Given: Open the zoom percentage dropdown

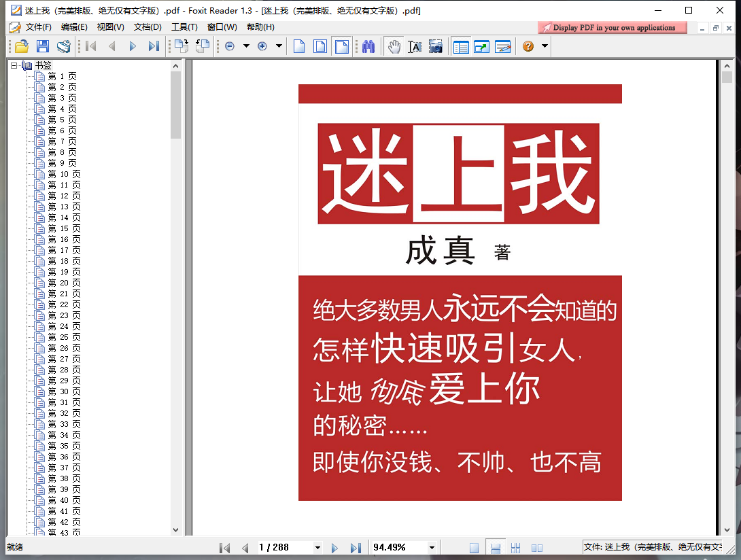Looking at the screenshot, I should 431,548.
